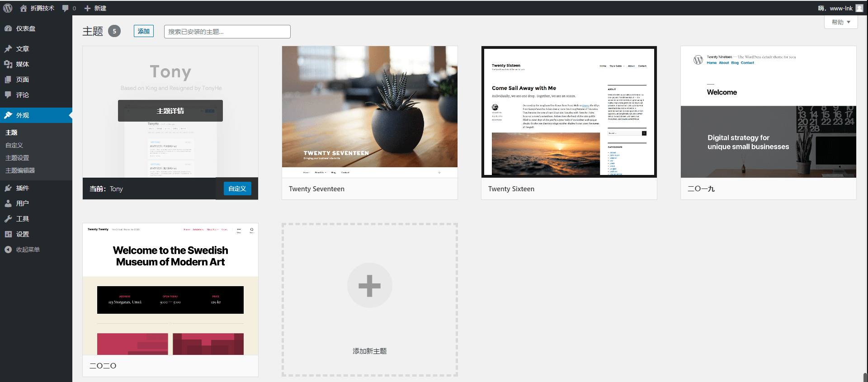This screenshot has width=868, height=382.
Task: Click the Twenty Seventeen theme name
Action: coord(316,189)
